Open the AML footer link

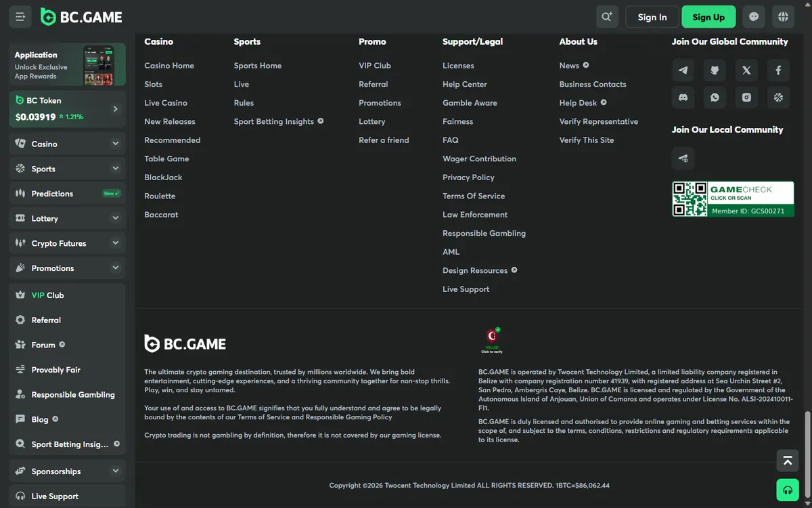tap(451, 252)
